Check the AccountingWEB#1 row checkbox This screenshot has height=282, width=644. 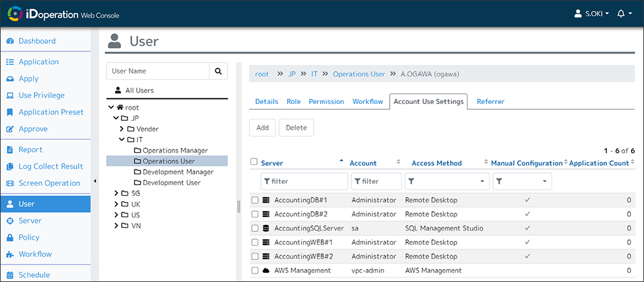(255, 242)
